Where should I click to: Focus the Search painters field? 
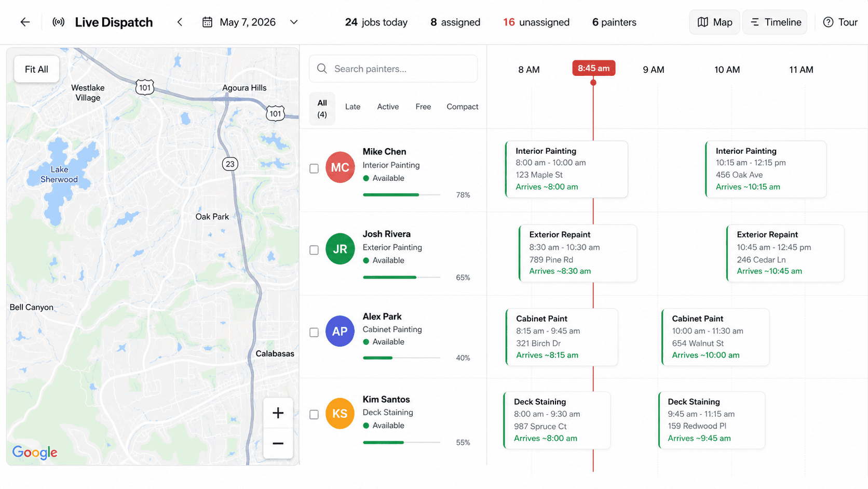[393, 69]
